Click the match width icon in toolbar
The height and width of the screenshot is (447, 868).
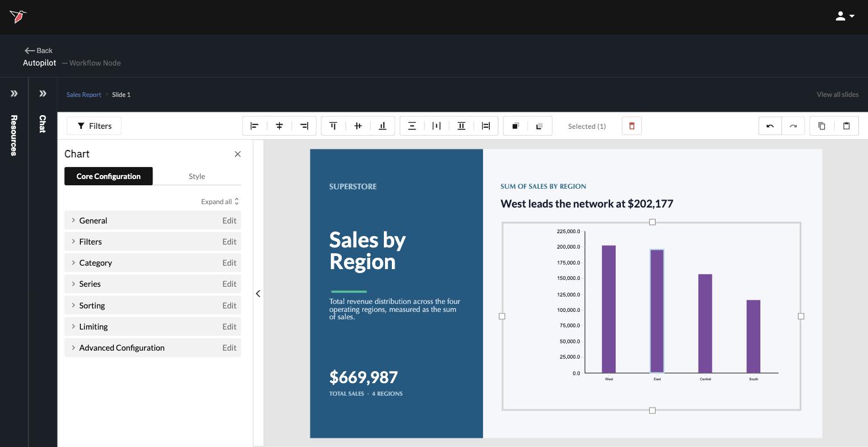click(x=486, y=126)
